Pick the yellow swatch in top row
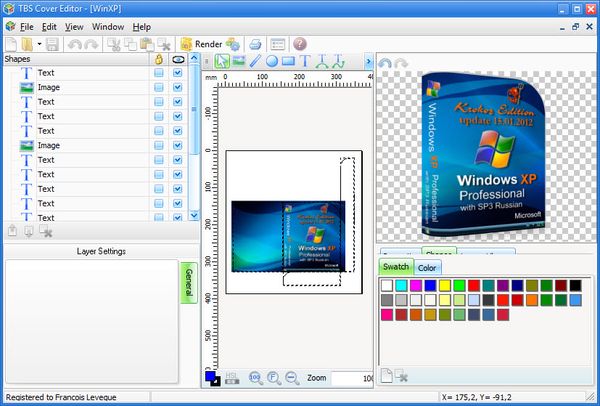Screen dimensions: 600x406 (443, 286)
